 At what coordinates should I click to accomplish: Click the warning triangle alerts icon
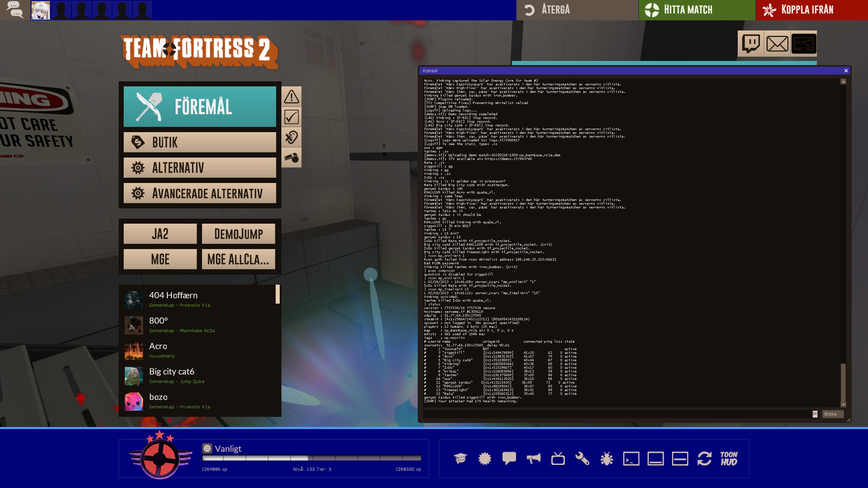tap(291, 97)
